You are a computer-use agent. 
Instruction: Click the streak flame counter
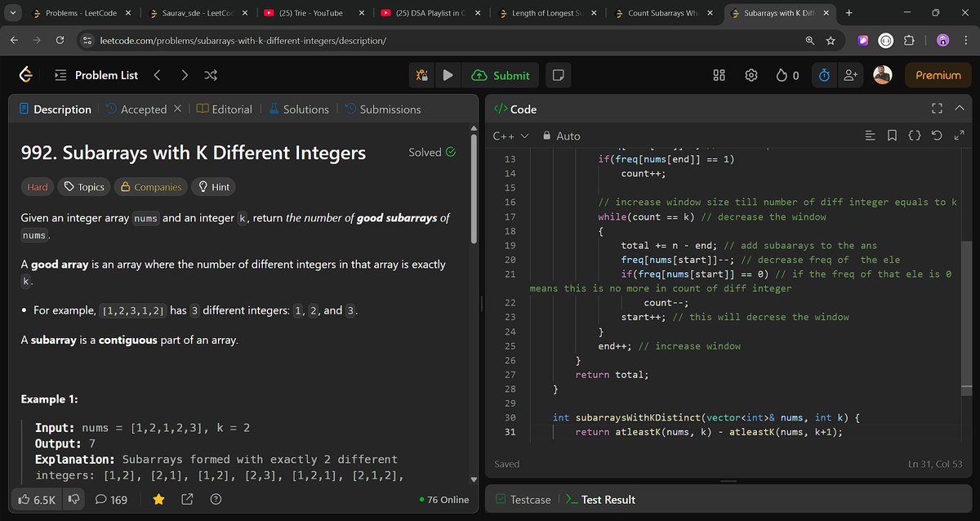pos(787,75)
